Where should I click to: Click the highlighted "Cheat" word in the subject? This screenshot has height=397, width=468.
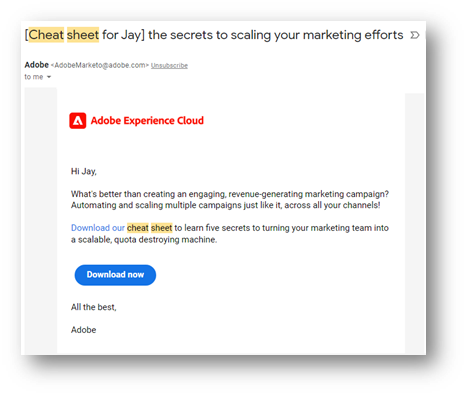click(x=46, y=35)
